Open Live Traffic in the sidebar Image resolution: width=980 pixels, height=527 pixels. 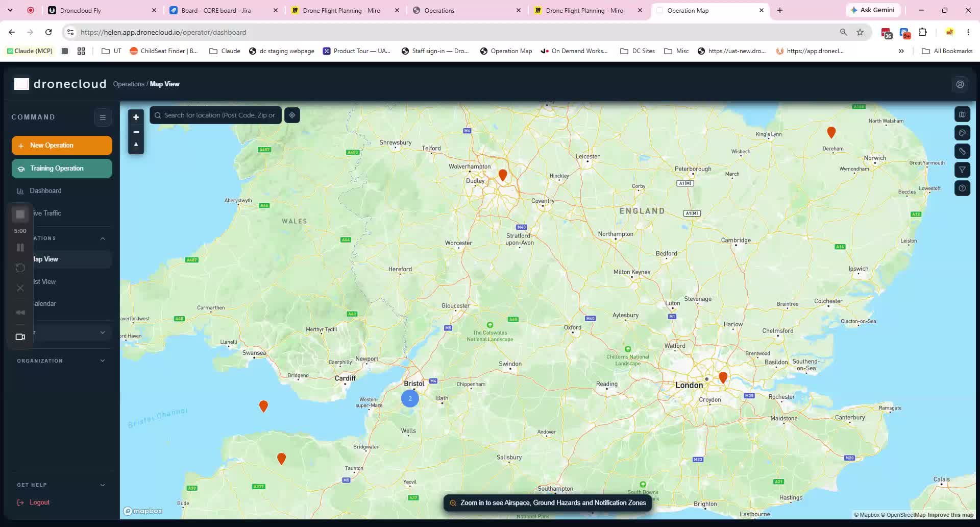47,213
